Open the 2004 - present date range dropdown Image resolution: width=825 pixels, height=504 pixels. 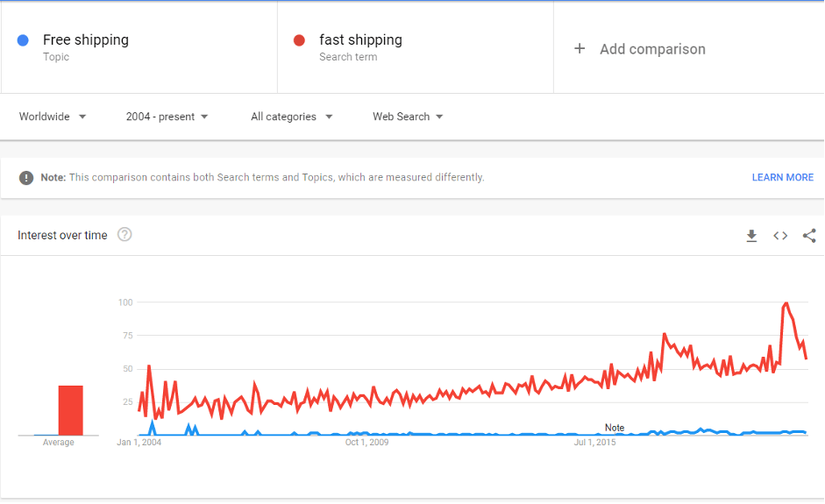click(x=167, y=117)
